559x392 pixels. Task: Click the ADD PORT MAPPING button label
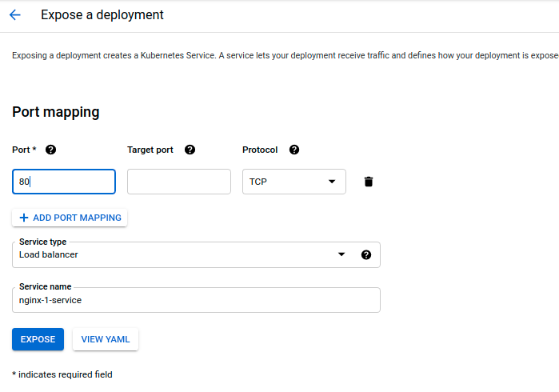coord(77,218)
